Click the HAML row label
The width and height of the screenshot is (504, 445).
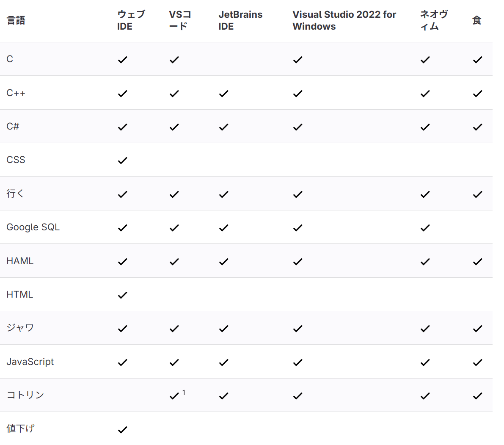pos(20,261)
